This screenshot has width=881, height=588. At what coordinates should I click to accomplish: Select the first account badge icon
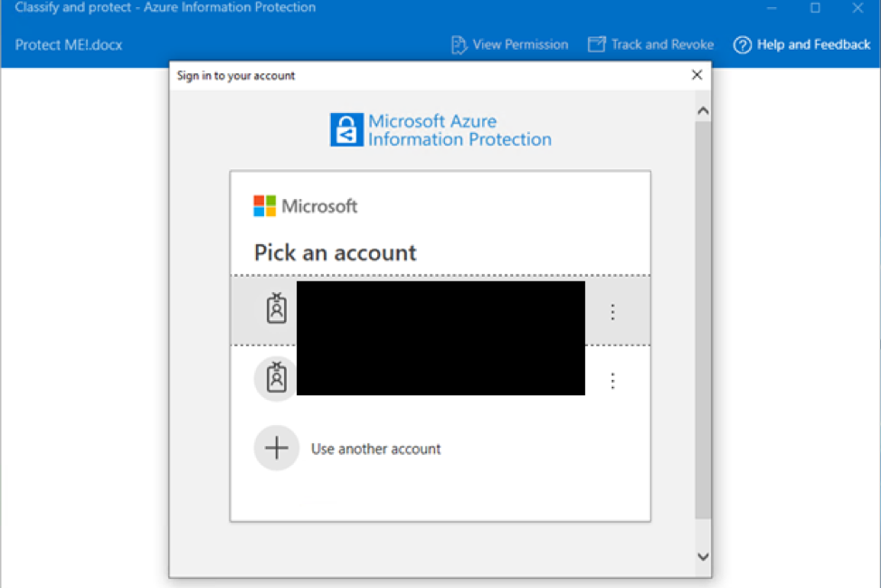pyautogui.click(x=277, y=308)
